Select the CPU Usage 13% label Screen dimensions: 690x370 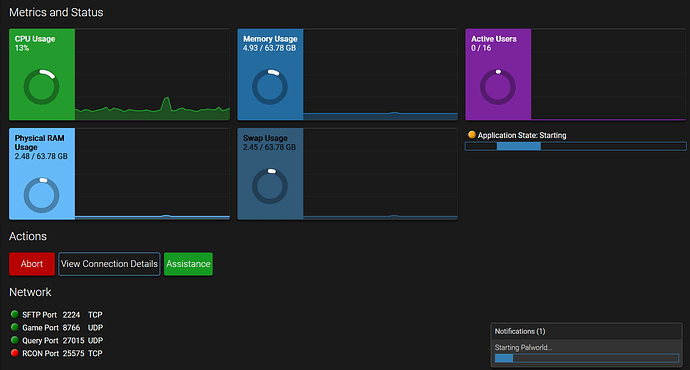coord(22,48)
